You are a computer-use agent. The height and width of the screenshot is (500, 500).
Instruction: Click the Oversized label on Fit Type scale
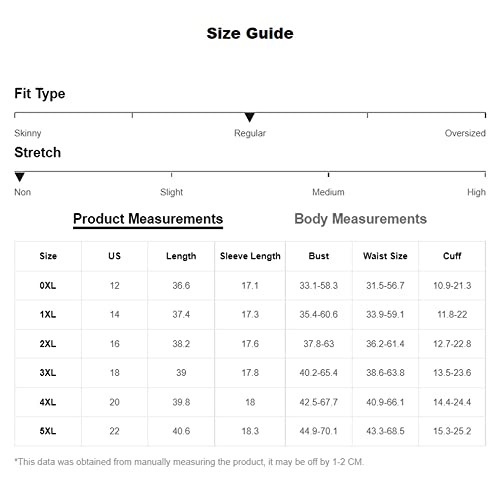point(465,133)
